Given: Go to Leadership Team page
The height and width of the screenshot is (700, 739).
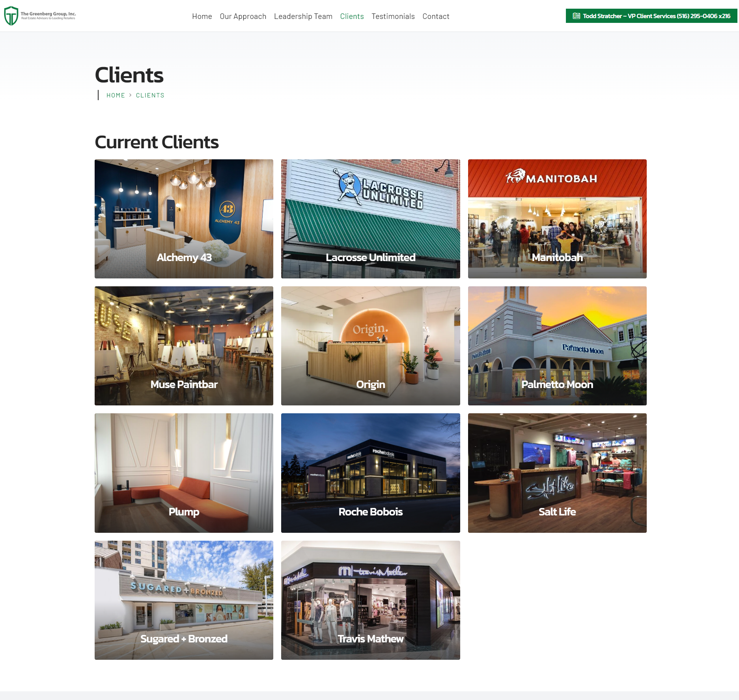Looking at the screenshot, I should 303,16.
